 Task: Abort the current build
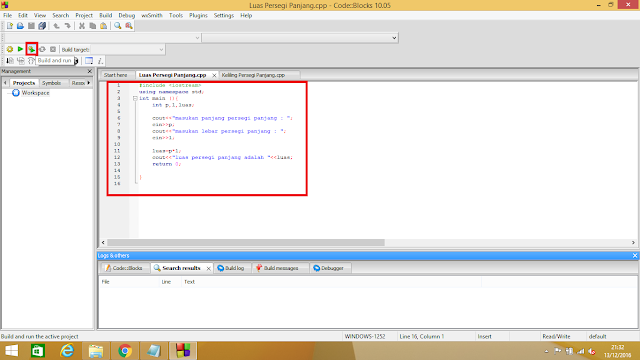(x=53, y=49)
